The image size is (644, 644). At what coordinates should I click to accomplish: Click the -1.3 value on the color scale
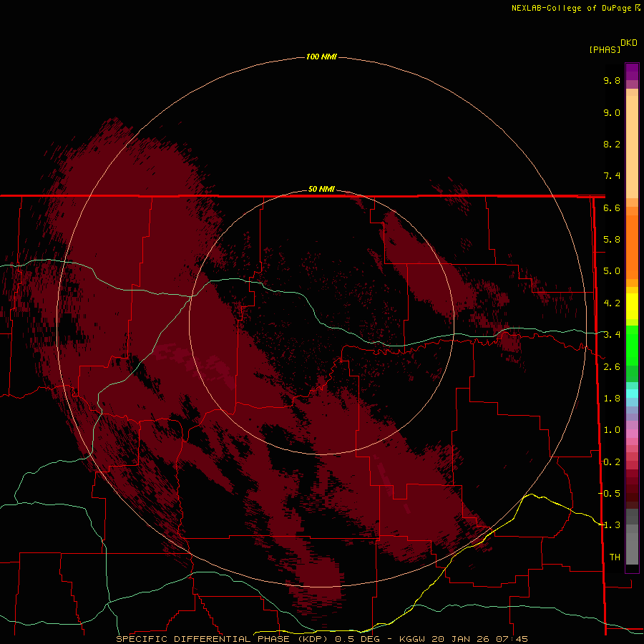(x=610, y=525)
